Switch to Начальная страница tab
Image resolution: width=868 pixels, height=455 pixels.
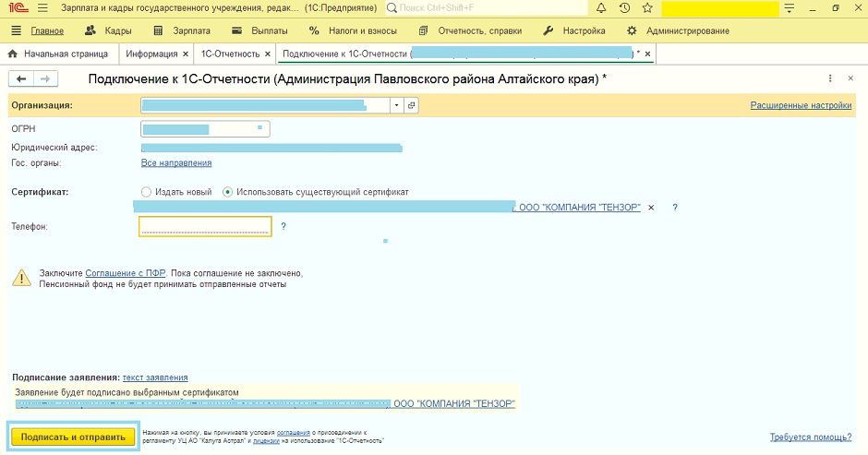pyautogui.click(x=66, y=54)
